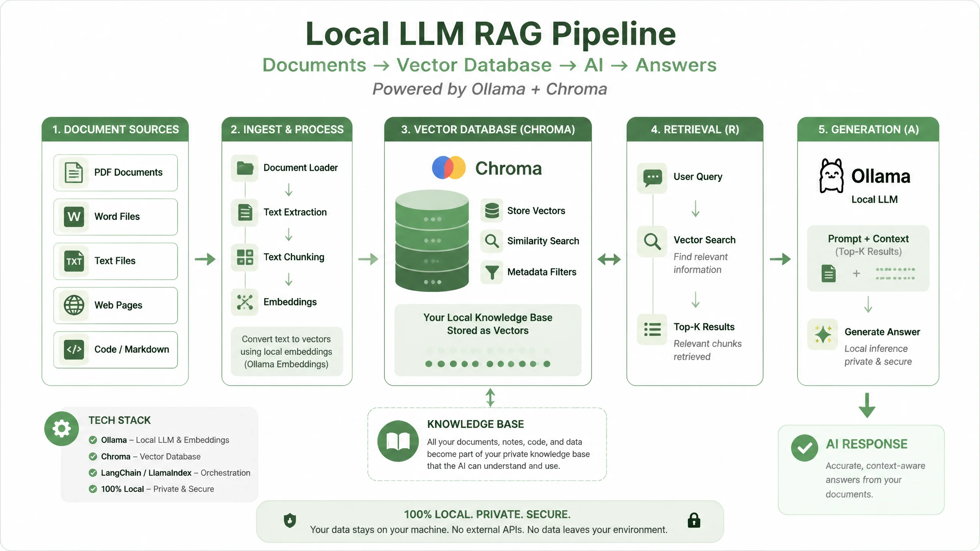Click the Similarity Search magnifier icon
Image resolution: width=980 pixels, height=551 pixels.
tap(492, 241)
